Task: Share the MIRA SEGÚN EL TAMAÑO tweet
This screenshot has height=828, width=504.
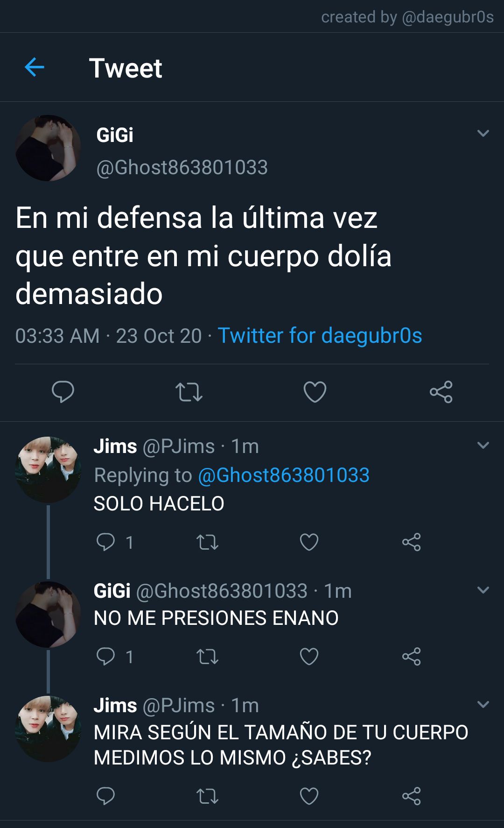Action: click(412, 796)
